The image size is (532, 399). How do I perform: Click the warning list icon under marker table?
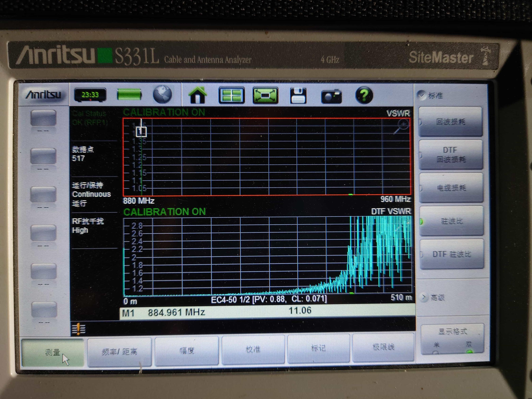(78, 329)
